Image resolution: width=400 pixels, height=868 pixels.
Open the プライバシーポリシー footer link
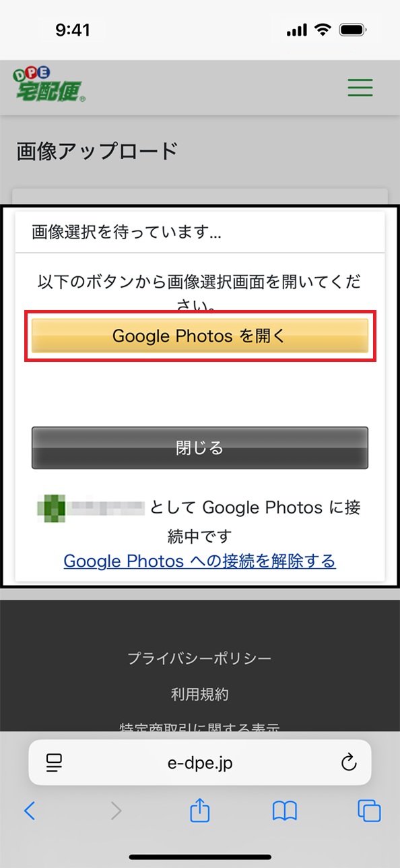click(x=200, y=658)
